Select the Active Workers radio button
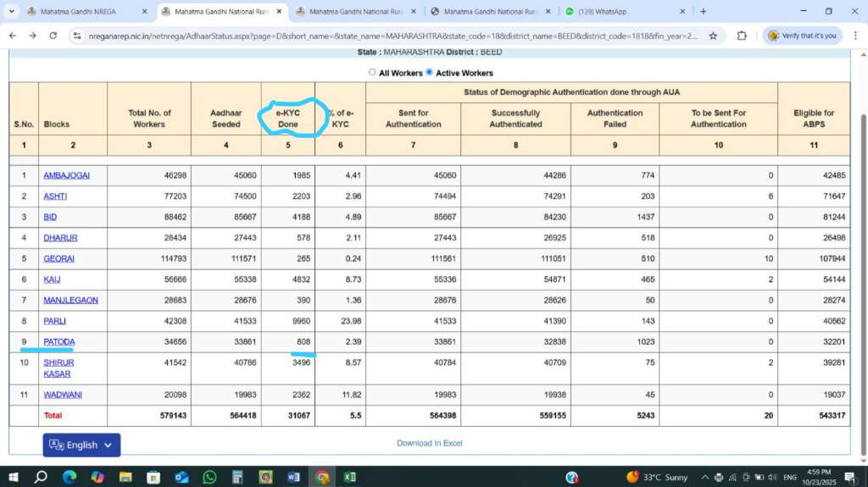Screen dimensions: 868x487 point(429,72)
